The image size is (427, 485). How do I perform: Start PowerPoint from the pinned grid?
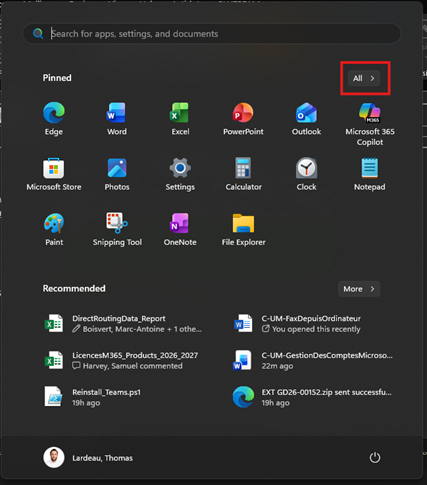pos(243,119)
